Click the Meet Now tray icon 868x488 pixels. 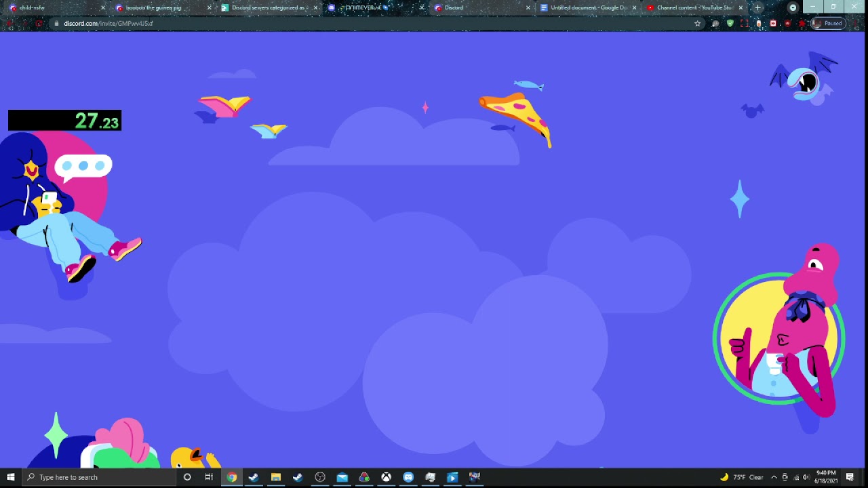[785, 477]
